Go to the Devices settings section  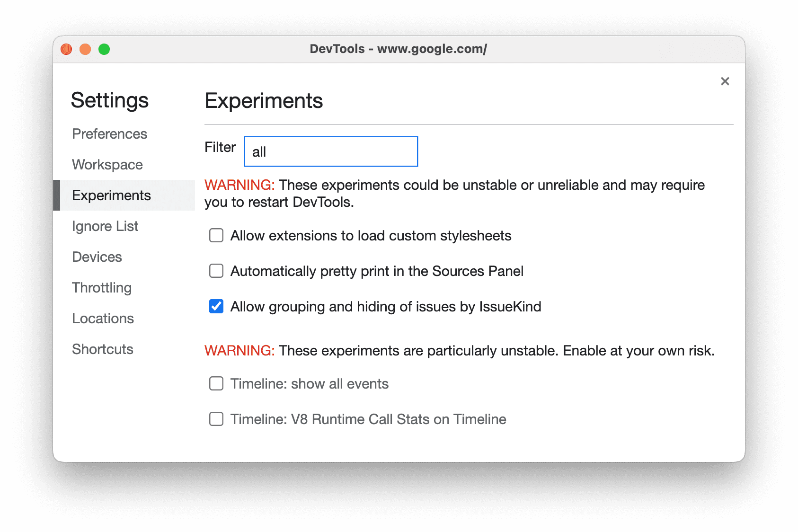97,257
